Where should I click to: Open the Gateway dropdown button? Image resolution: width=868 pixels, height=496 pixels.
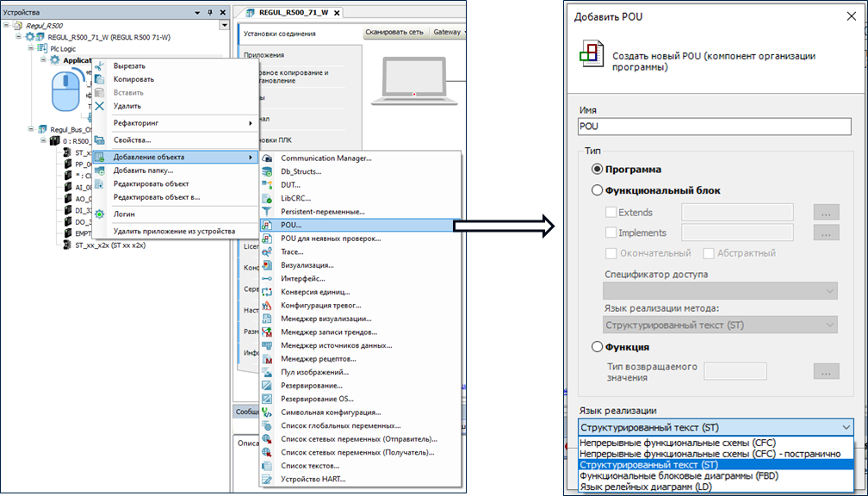pyautogui.click(x=449, y=32)
